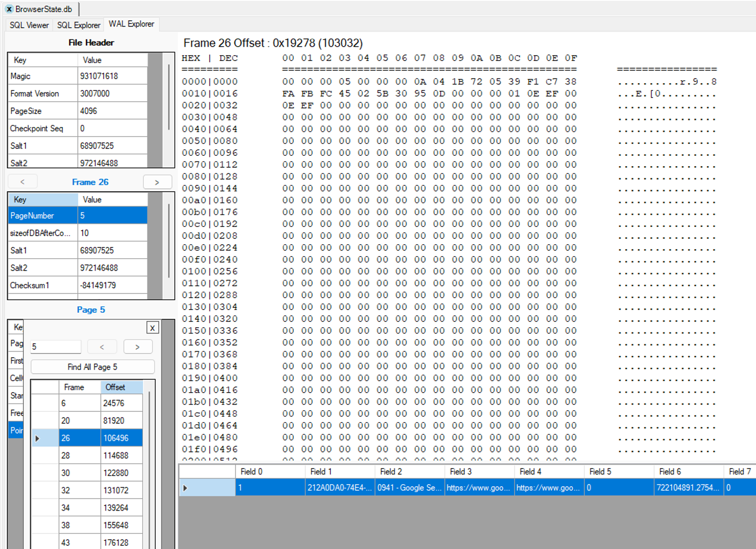Select the WAL Explorer tab
The width and height of the screenshot is (756, 549).
click(x=131, y=24)
